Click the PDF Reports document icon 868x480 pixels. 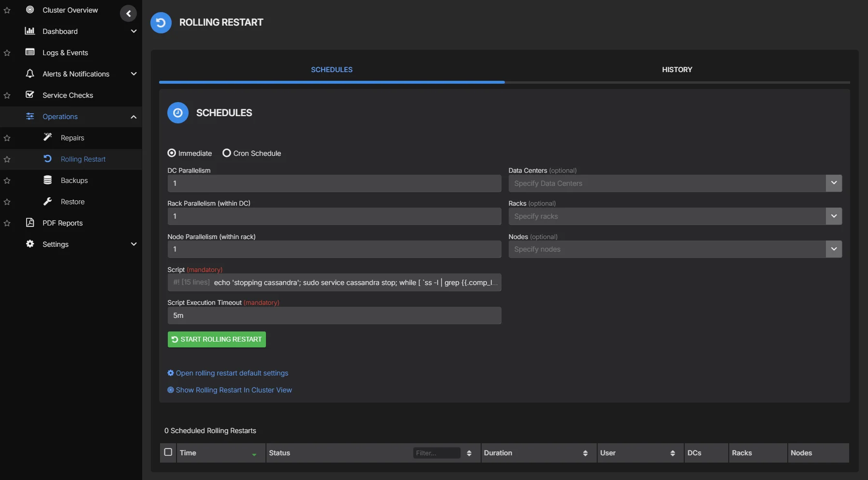pos(30,223)
